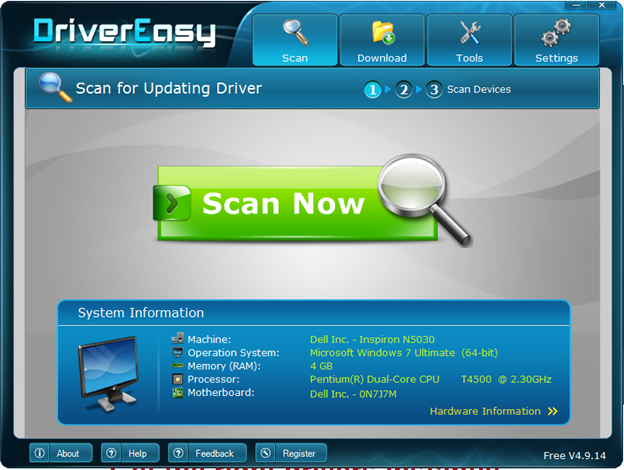Viewport: 624px width, 470px height.
Task: Select step 2 in scan progress
Action: click(404, 90)
